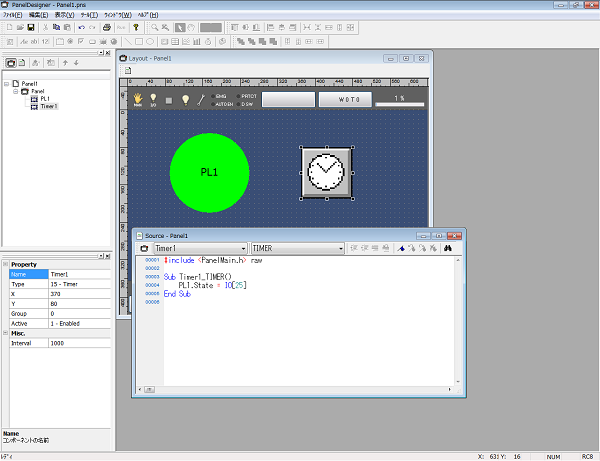The width and height of the screenshot is (600, 461).
Task: Select the arrow pointer tool
Action: (180, 27)
